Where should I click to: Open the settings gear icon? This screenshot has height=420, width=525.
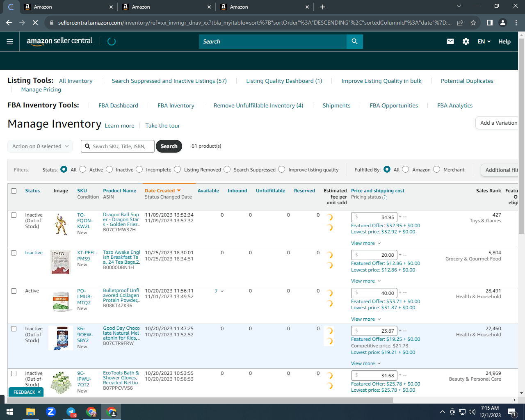click(466, 41)
